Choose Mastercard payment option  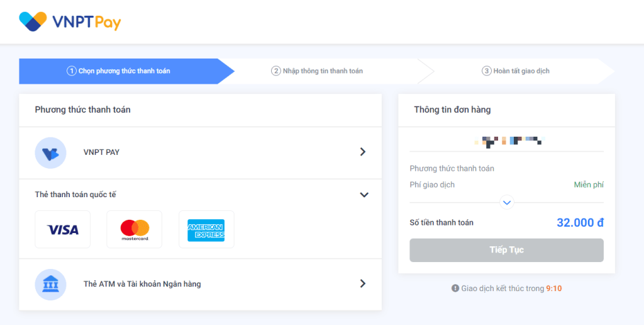point(135,230)
